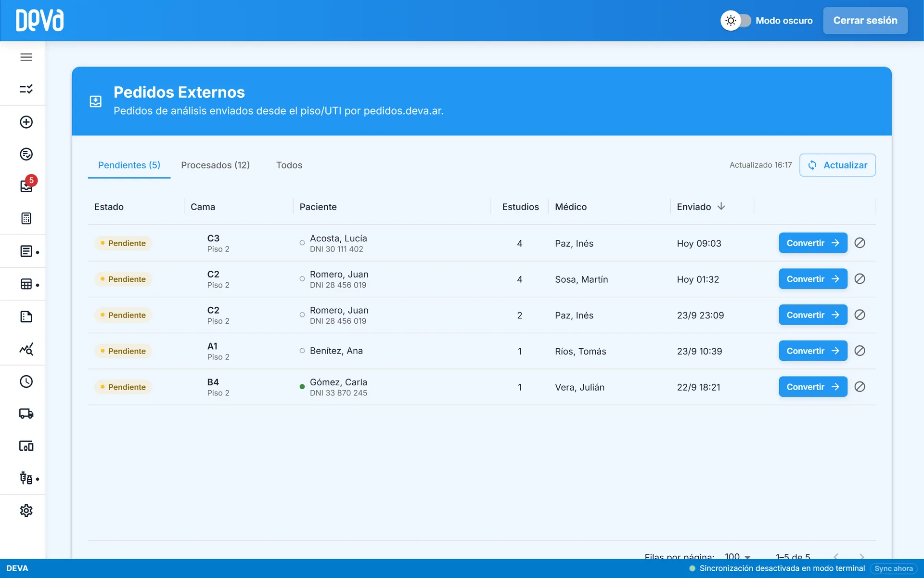
Task: Discard the Benítez, Ana order using block icon
Action: click(860, 351)
